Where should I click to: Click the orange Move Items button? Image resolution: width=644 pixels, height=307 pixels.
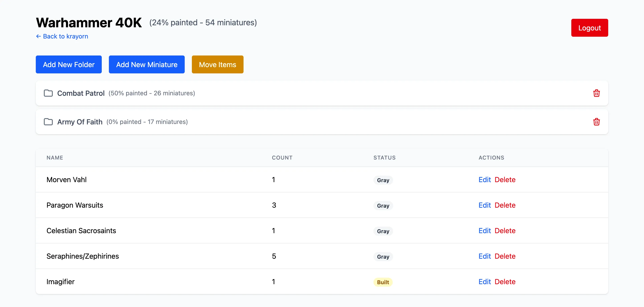(217, 64)
